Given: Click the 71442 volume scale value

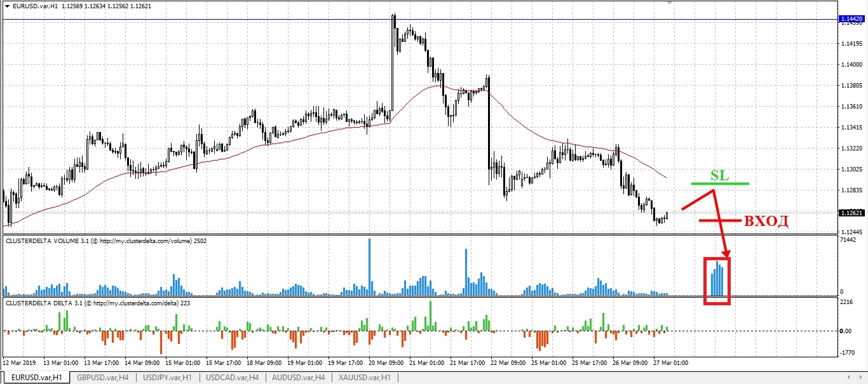Looking at the screenshot, I should pos(848,241).
